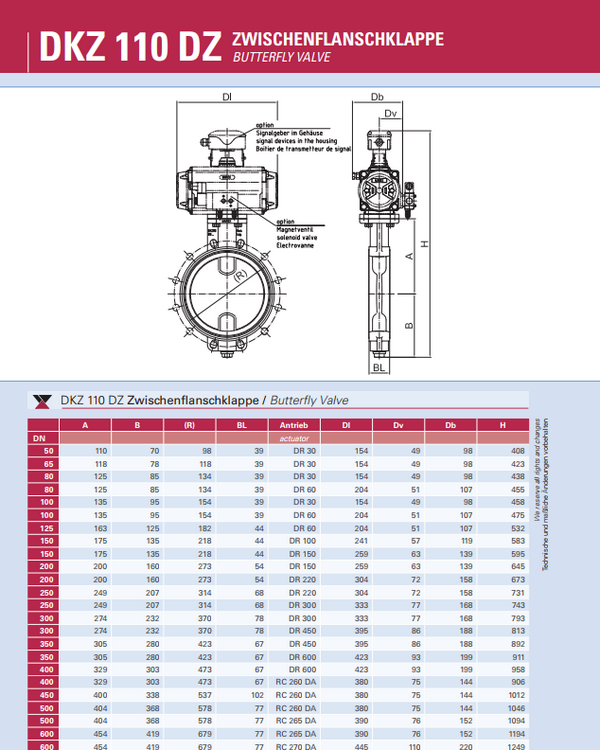
Task: Click the red-black logo beside the table title
Action: [x=42, y=400]
